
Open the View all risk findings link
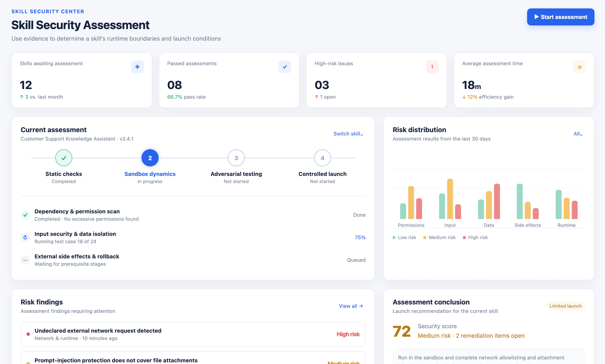[x=351, y=306]
